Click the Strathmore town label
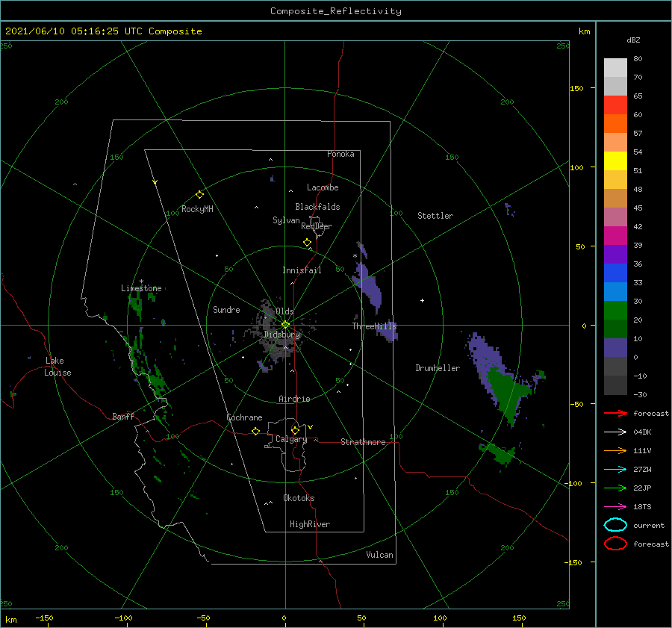Screen dimensions: 672x628 click(x=363, y=442)
